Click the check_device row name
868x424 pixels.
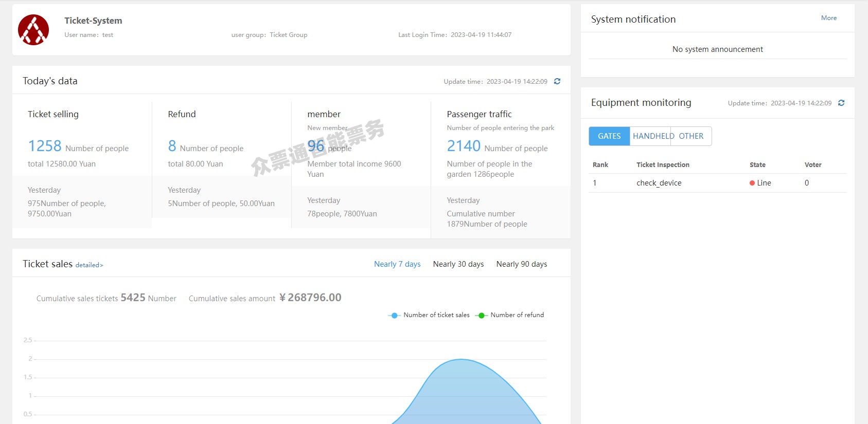[x=659, y=183]
